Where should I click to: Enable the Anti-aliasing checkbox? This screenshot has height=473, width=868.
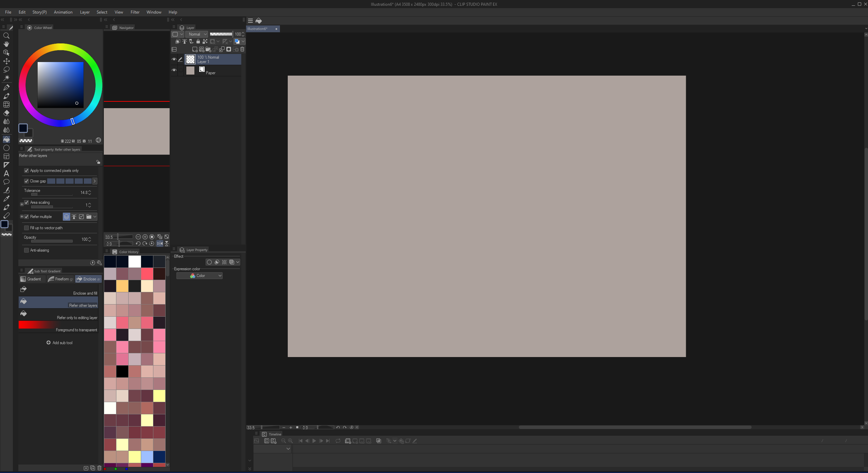pos(26,250)
